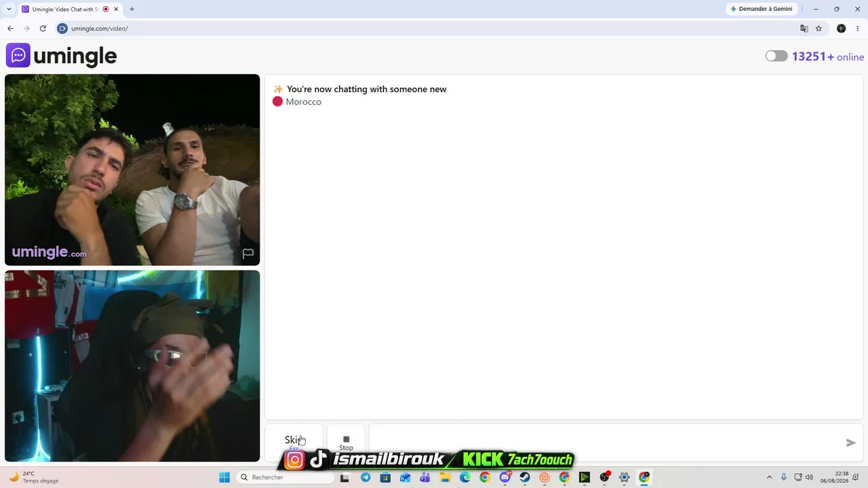This screenshot has width=868, height=488.
Task: Toggle the switch beside the online count
Action: coord(776,56)
